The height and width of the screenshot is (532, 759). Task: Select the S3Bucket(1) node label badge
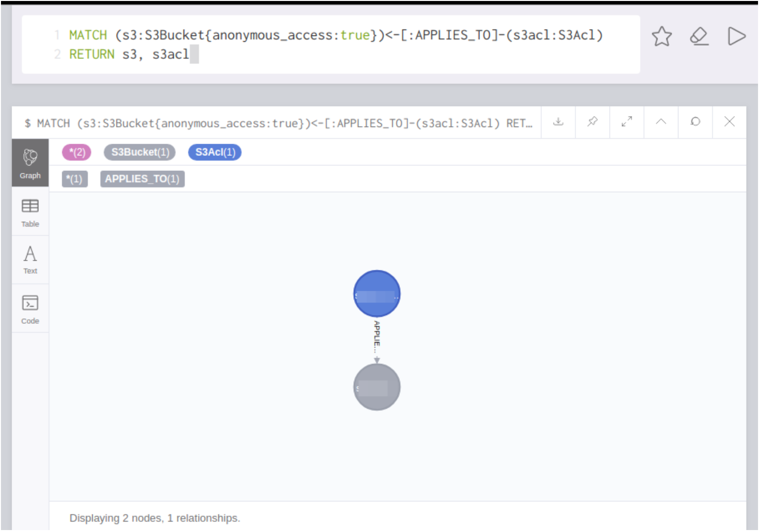point(140,152)
